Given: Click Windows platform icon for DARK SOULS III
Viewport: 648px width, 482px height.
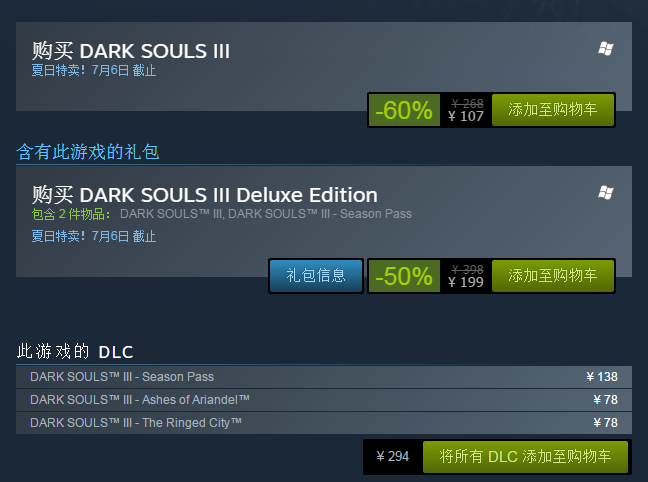Looking at the screenshot, I should point(605,49).
